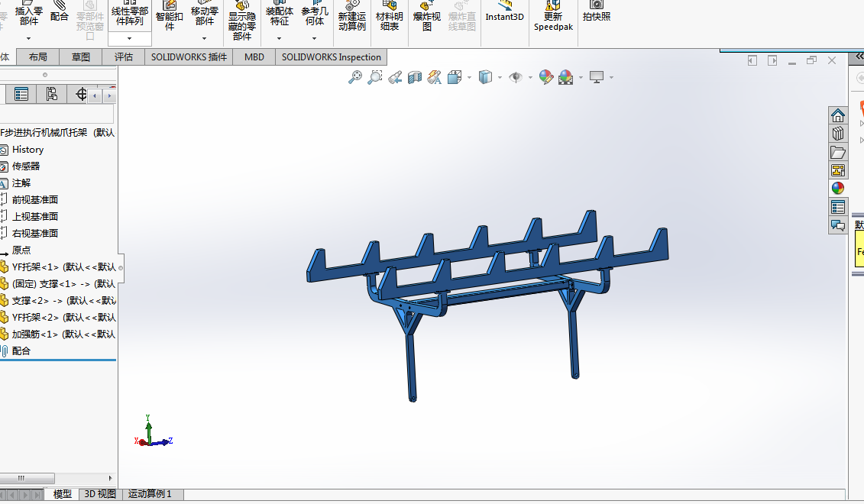The image size is (864, 504).
Task: Click the View Orientation cube icon
Action: [455, 77]
